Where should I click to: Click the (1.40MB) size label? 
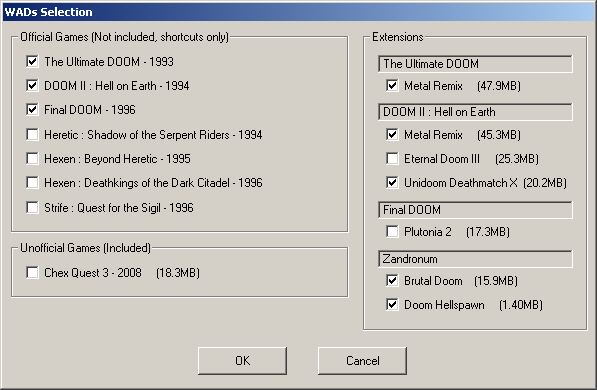point(521,305)
